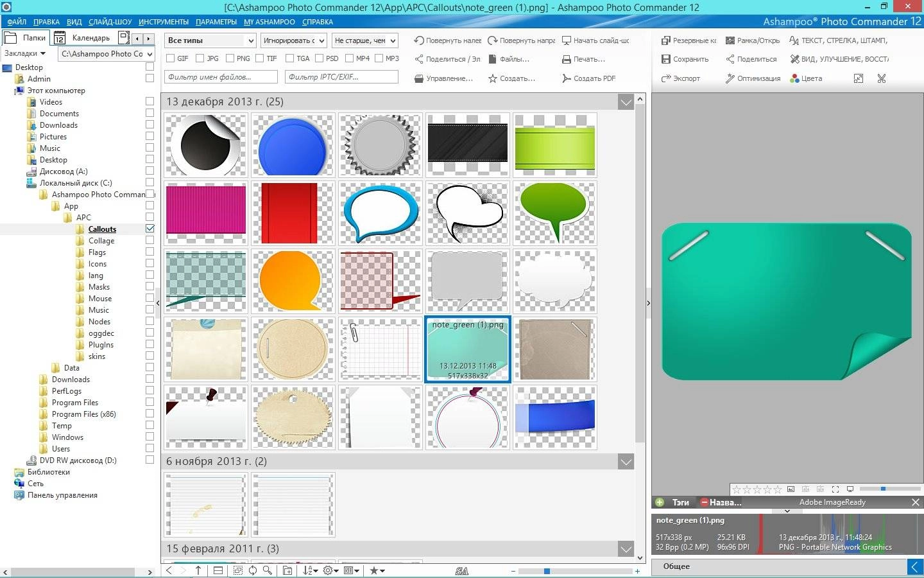924x578 pixels.
Task: Toggle the TGA filter checkbox
Action: point(289,58)
